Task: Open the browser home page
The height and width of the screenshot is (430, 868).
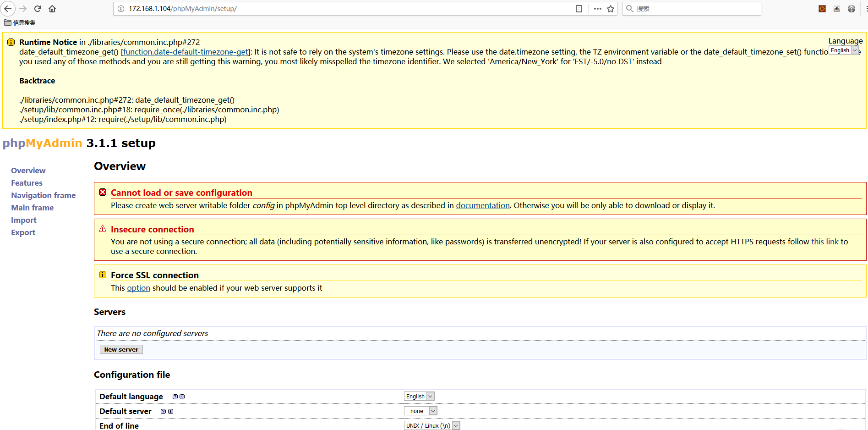Action: pos(52,9)
